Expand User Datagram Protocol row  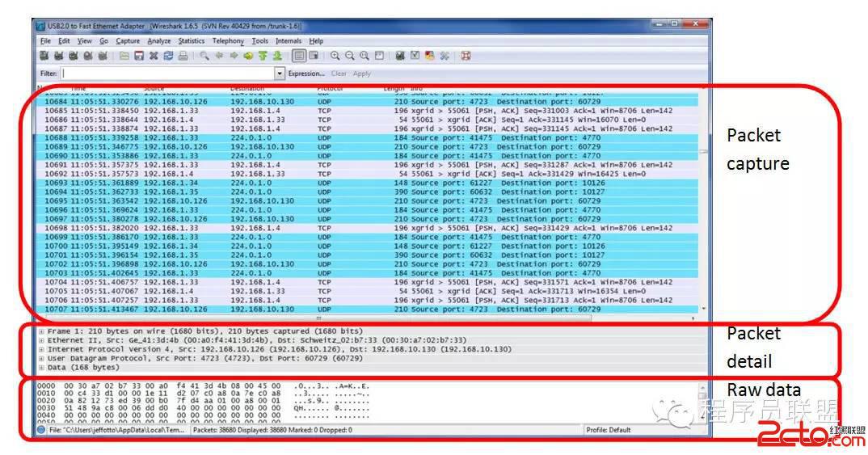41,359
